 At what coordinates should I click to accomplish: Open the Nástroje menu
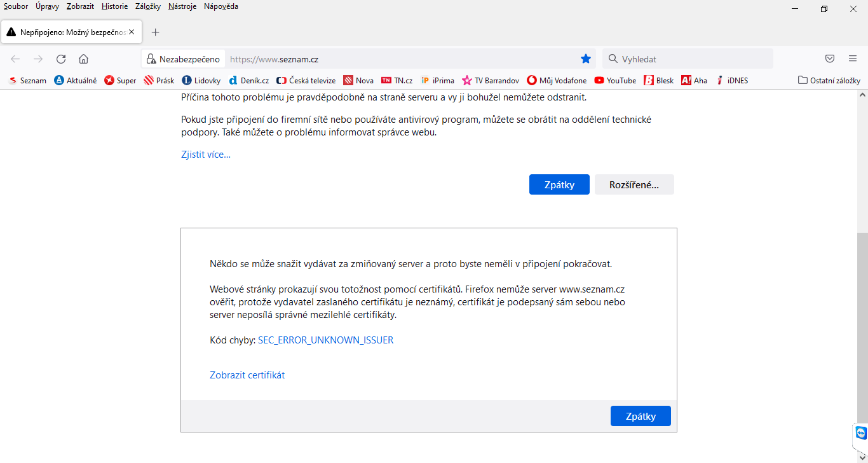(182, 6)
